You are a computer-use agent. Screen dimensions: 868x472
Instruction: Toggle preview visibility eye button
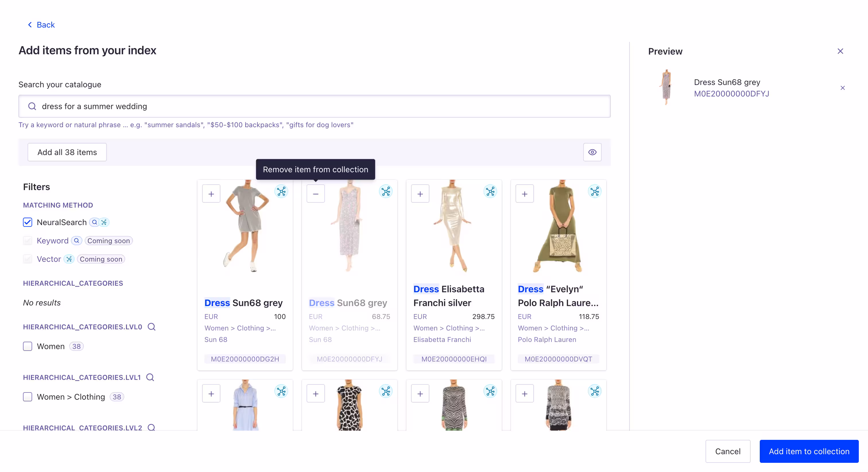pyautogui.click(x=592, y=152)
